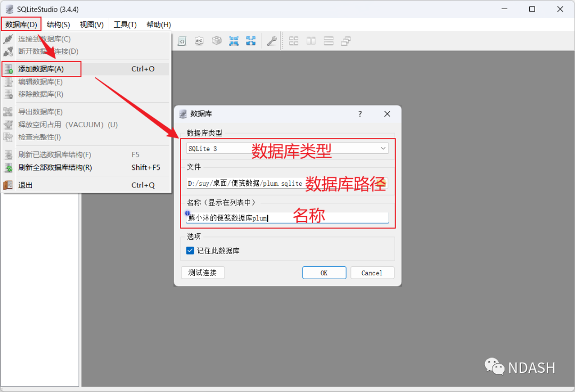
Task: Open configuration via the wrench icon
Action: (x=272, y=40)
